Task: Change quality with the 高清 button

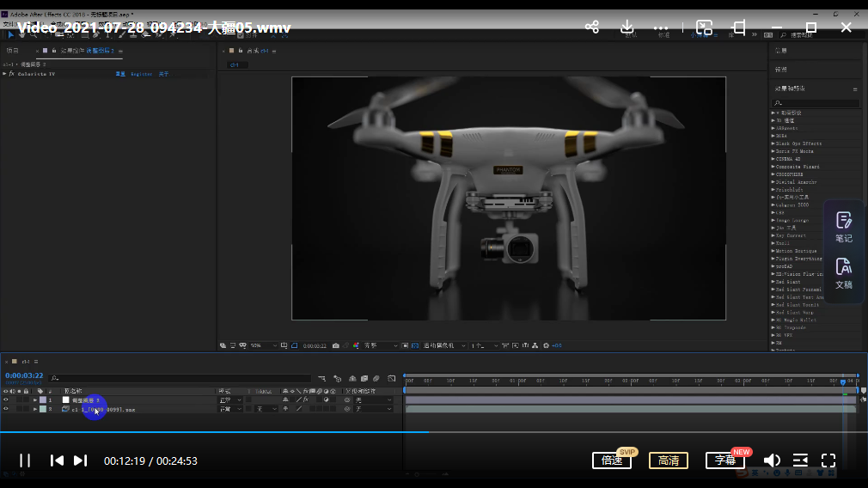Action: pos(668,461)
